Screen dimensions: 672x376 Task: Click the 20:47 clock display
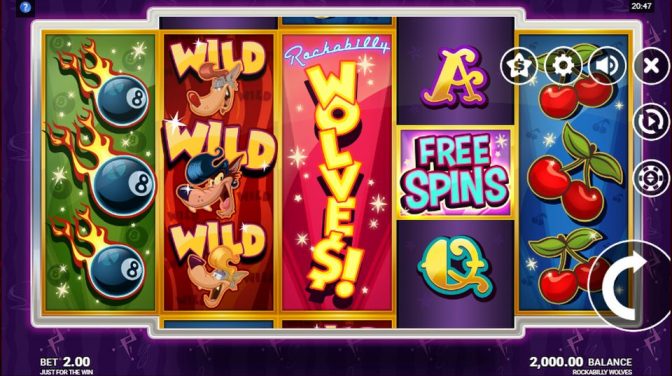(642, 6)
